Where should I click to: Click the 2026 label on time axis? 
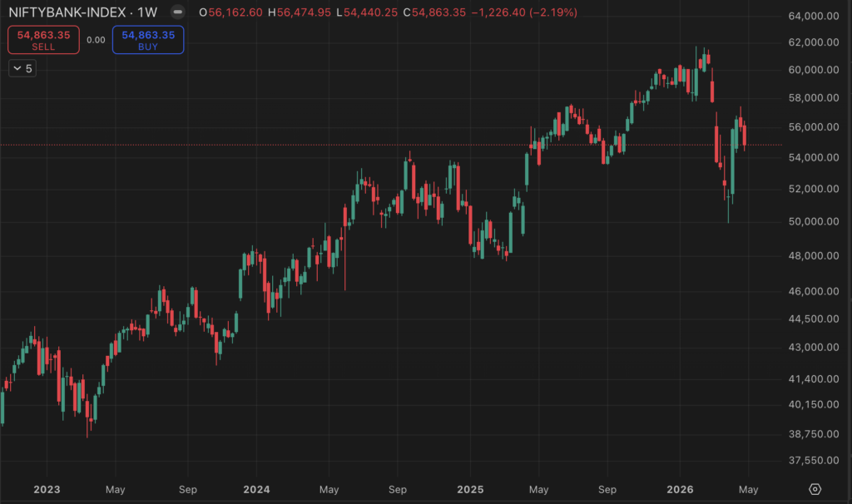pyautogui.click(x=680, y=489)
